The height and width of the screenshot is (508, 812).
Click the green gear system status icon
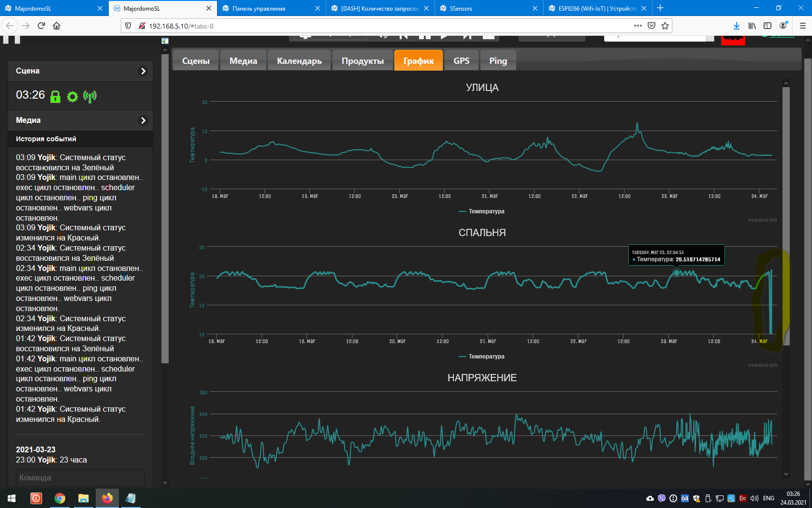(72, 97)
